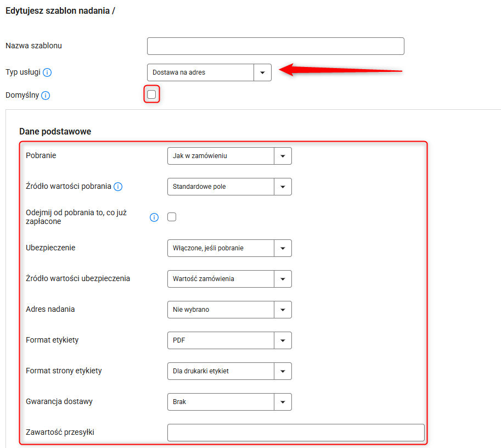This screenshot has width=501, height=448.
Task: Click the Nazwa szablonu text field
Action: click(275, 46)
